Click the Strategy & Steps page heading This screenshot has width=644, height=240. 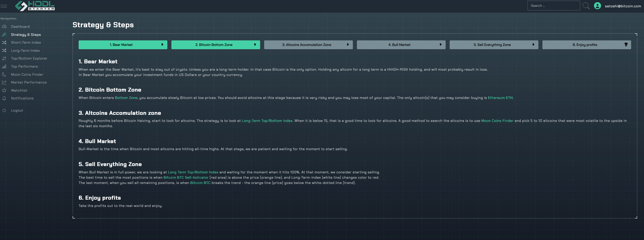click(103, 25)
